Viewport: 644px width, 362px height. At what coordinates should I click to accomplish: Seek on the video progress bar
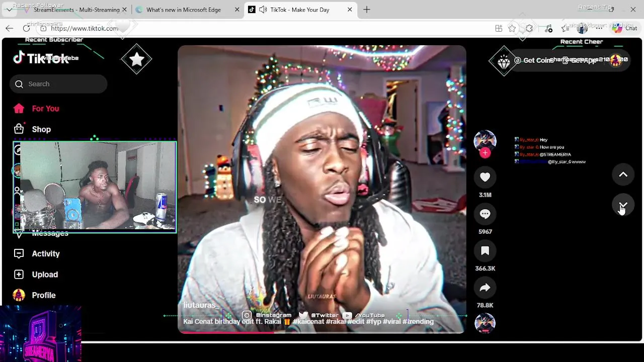pyautogui.click(x=322, y=332)
